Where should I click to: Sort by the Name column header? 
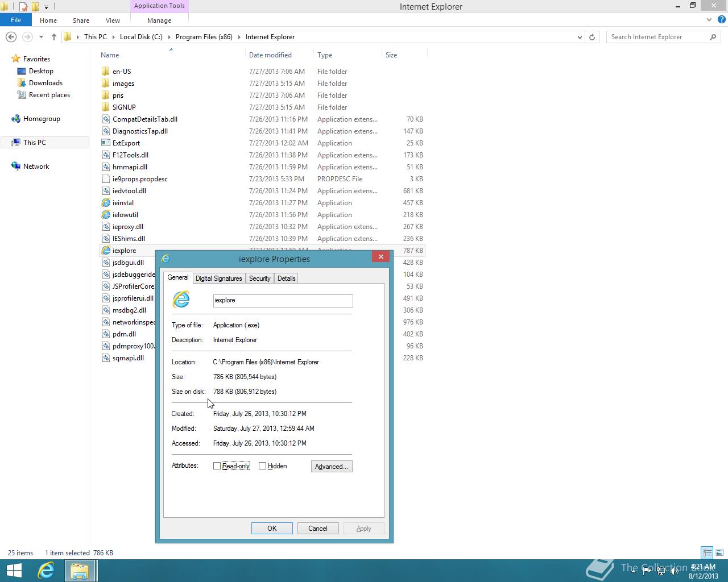click(x=110, y=55)
